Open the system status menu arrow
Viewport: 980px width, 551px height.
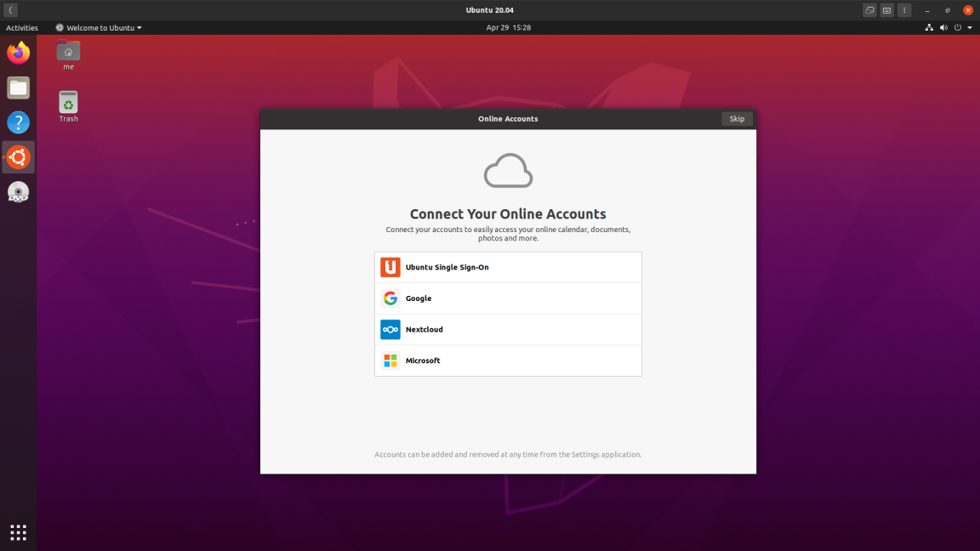(x=968, y=27)
